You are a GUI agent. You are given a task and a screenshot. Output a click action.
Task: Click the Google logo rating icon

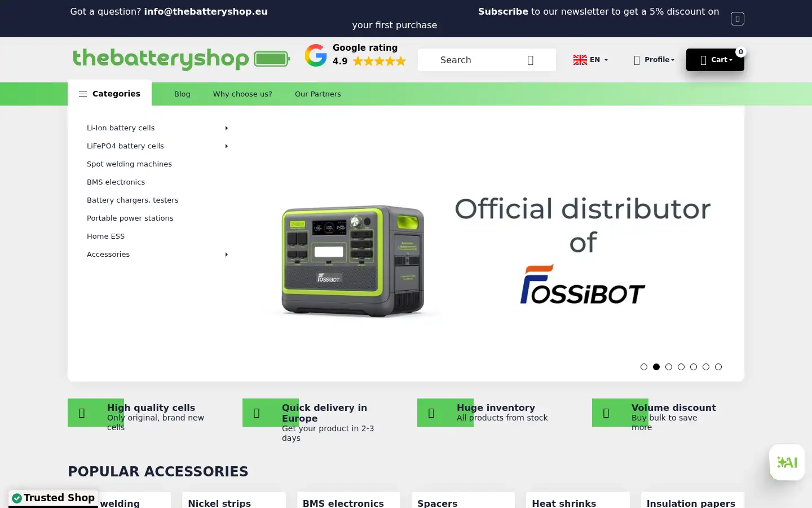(x=316, y=55)
